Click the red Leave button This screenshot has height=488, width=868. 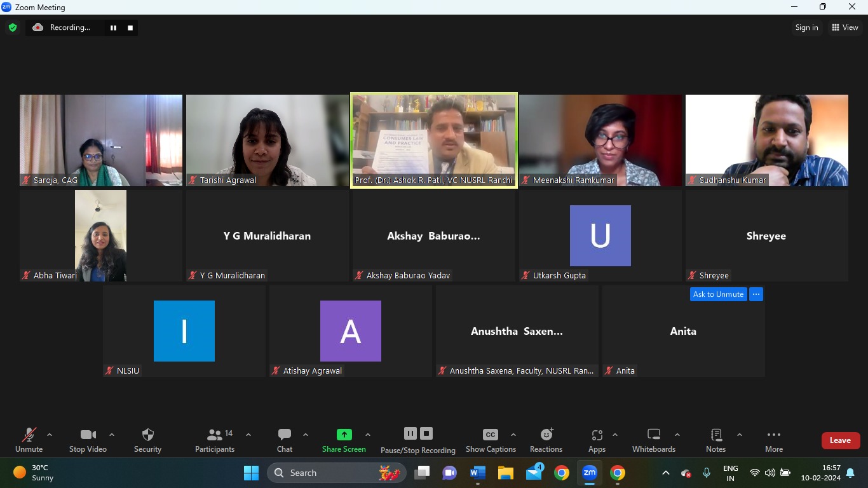tap(840, 440)
